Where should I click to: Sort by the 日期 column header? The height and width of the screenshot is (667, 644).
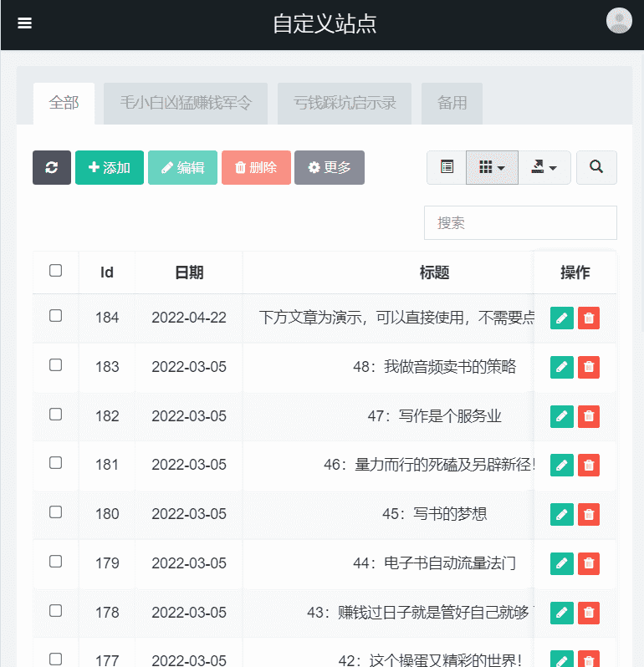click(188, 272)
